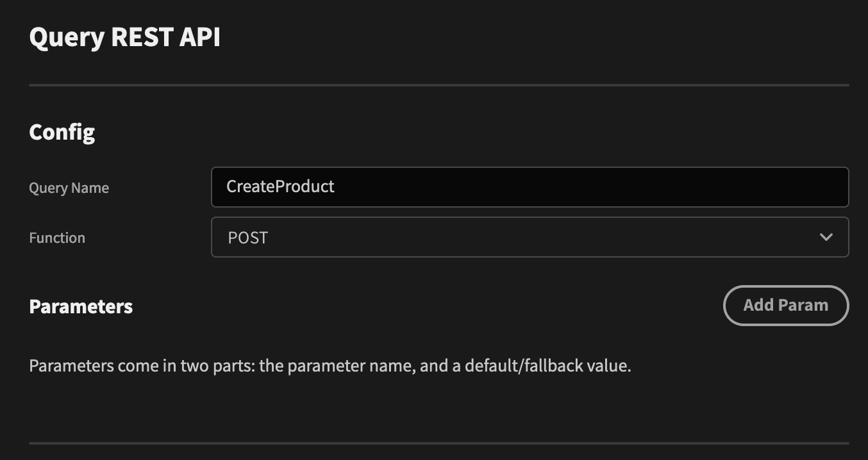868x460 pixels.
Task: Click the divider below Parameters
Action: (x=438, y=442)
